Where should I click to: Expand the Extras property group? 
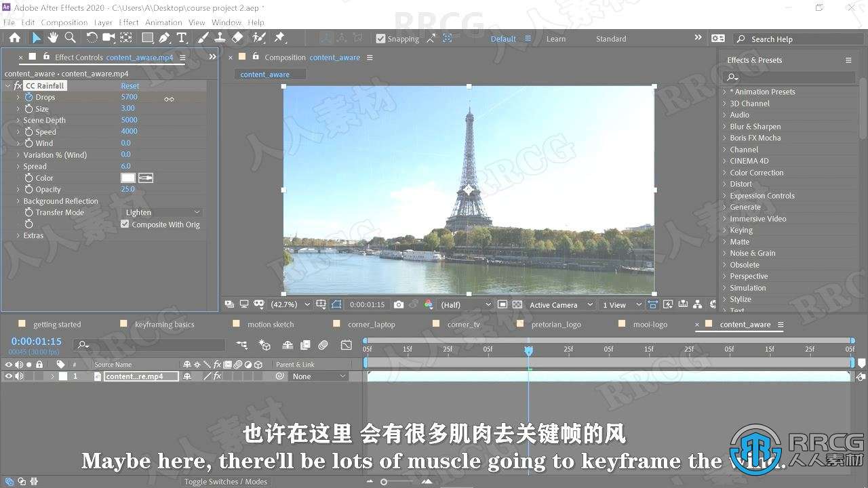(x=18, y=236)
